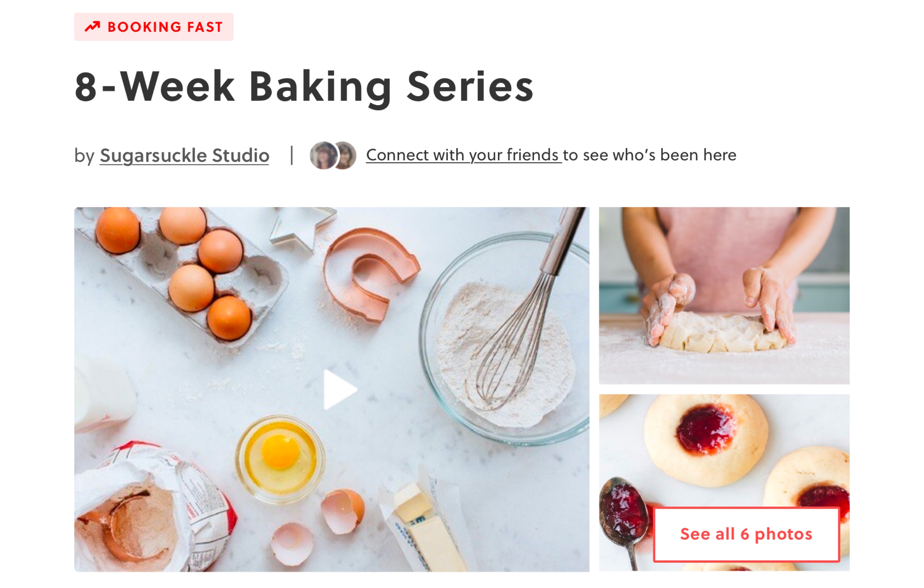The width and height of the screenshot is (924, 588).
Task: Click the open flour bag in the image
Action: tap(153, 510)
